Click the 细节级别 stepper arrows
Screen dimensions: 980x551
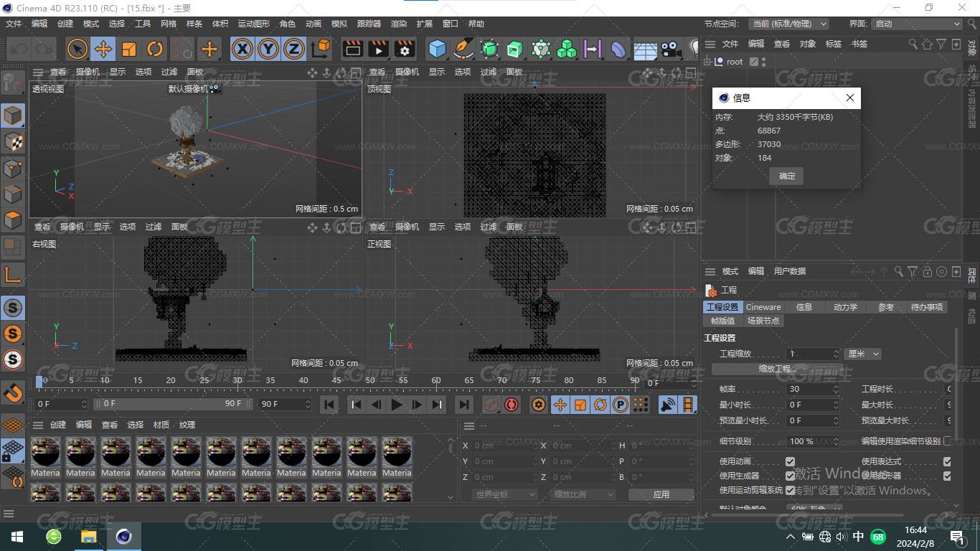click(x=836, y=441)
